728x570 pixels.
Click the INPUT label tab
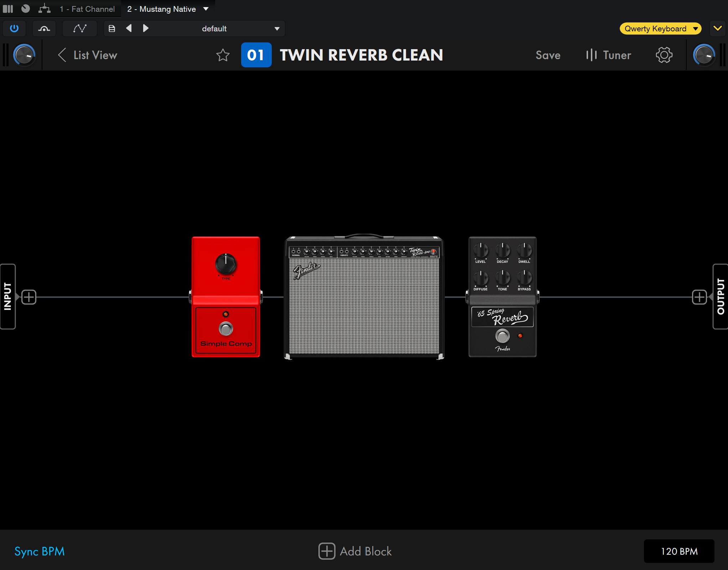pyautogui.click(x=7, y=297)
